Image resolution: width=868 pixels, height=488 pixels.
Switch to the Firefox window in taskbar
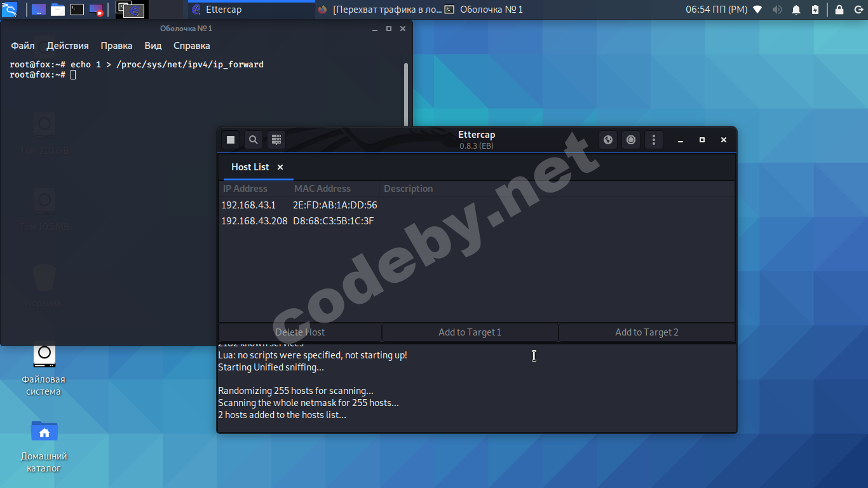[379, 10]
